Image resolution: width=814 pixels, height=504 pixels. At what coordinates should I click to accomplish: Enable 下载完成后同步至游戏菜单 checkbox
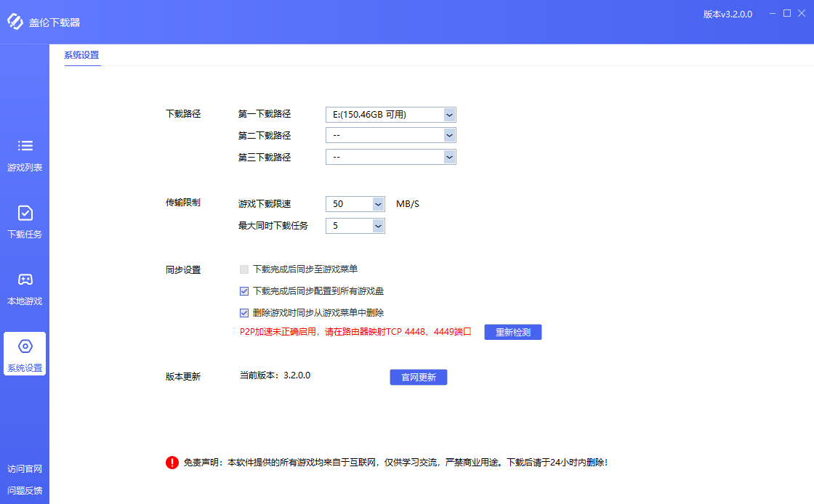tap(243, 269)
